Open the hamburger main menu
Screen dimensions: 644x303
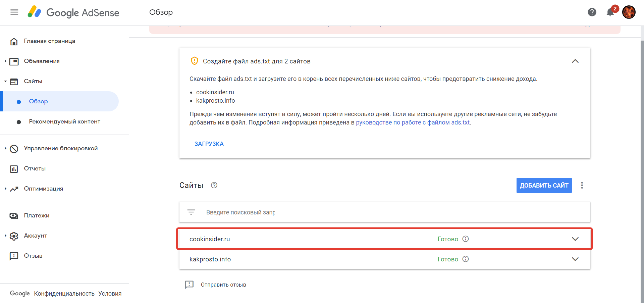tap(14, 12)
